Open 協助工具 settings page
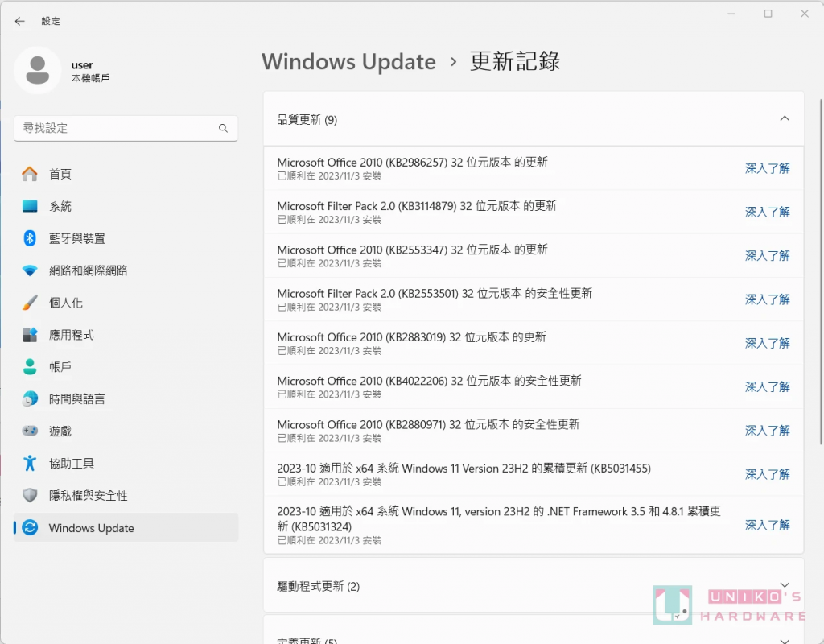The height and width of the screenshot is (644, 824). point(126,463)
